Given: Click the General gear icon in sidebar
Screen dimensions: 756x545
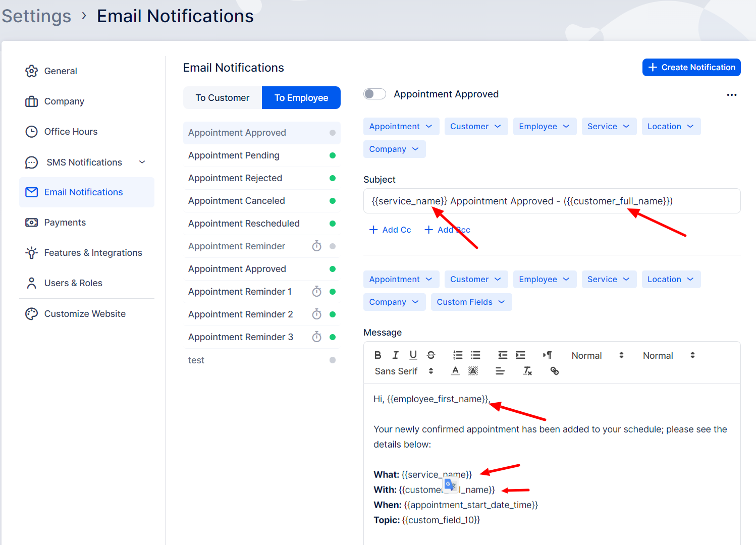Looking at the screenshot, I should click(31, 71).
